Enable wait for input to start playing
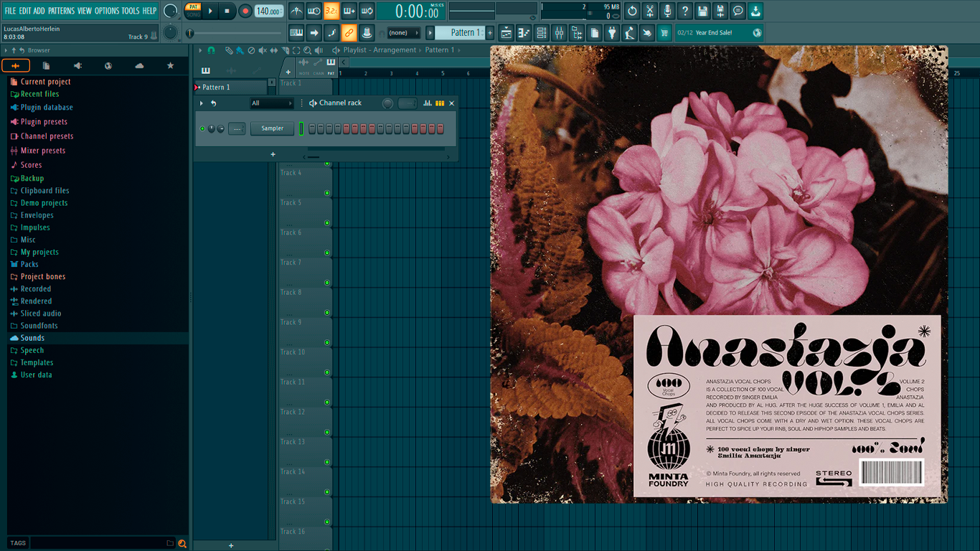Image resolution: width=980 pixels, height=551 pixels. tap(314, 11)
